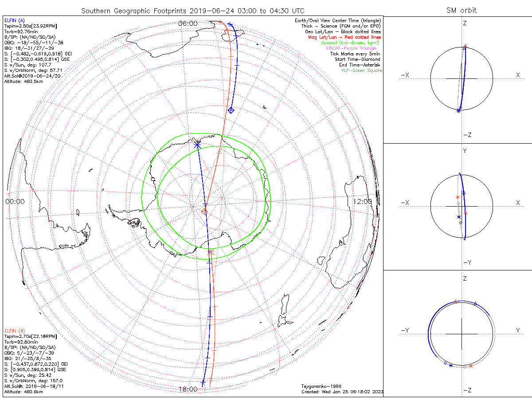Click legend 'Tick Marks every 5min'
The image size is (532, 399).
pyautogui.click(x=355, y=54)
